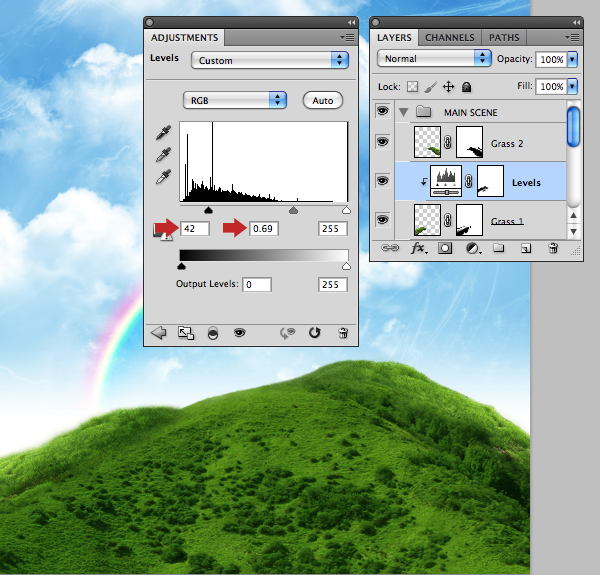Screen dimensions: 600x575
Task: Click link icon on Levels layer
Action: 468,181
